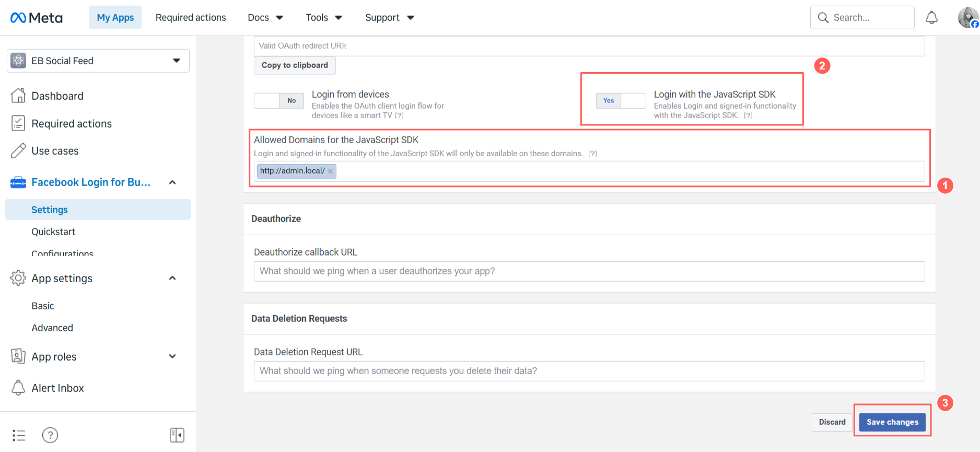The image size is (980, 452).
Task: Open the Support dropdown menu
Action: (389, 18)
